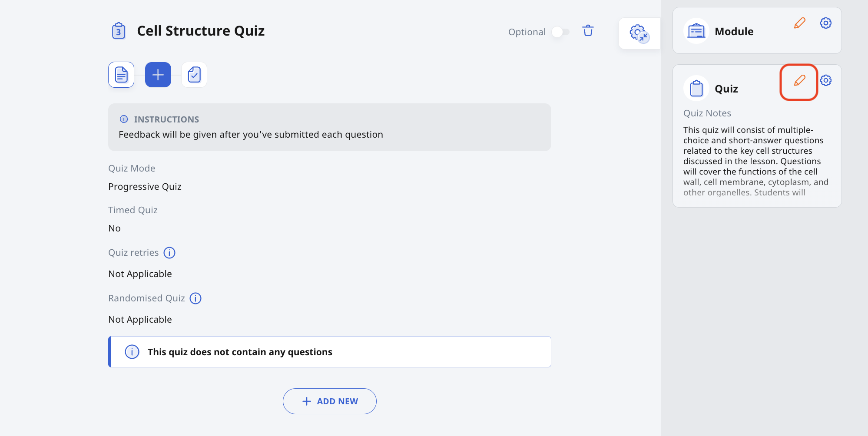Open the Module settings gear icon
Viewport: 868px width, 436px height.
(825, 23)
